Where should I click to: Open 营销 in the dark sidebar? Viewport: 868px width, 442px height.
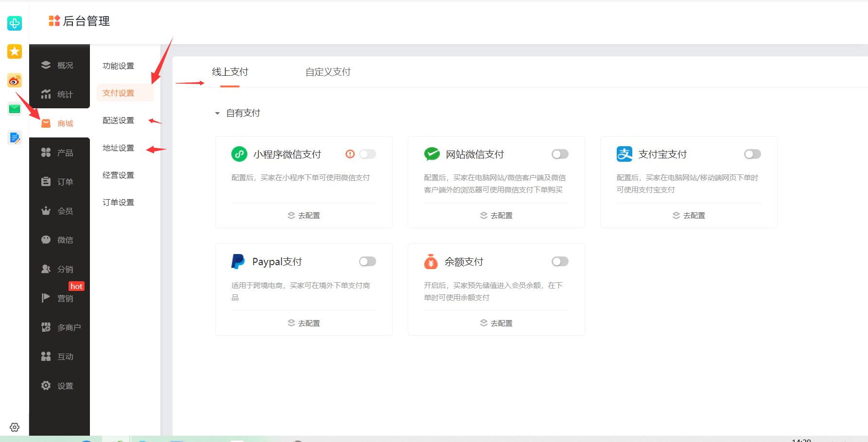click(59, 298)
